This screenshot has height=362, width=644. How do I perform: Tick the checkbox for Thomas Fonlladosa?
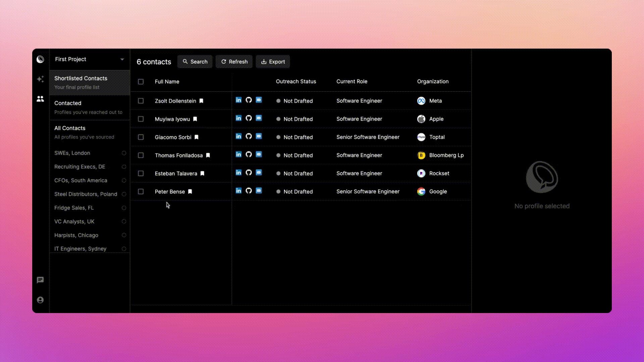coord(141,155)
